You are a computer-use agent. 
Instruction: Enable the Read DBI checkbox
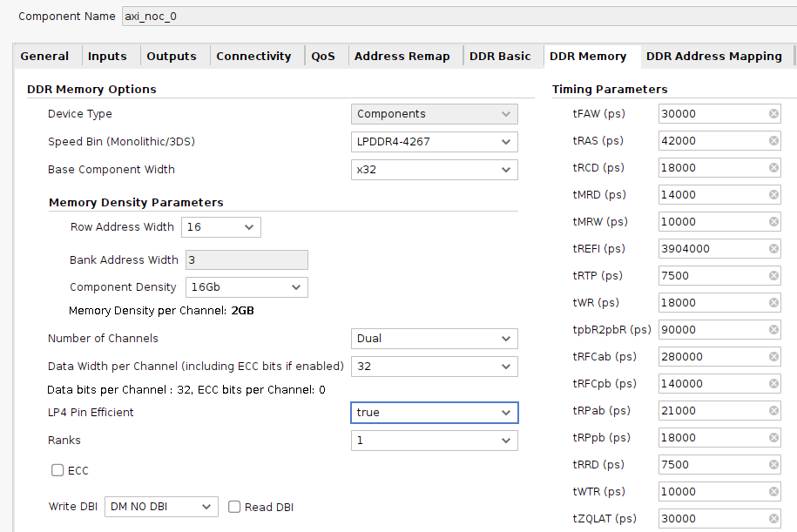(233, 506)
